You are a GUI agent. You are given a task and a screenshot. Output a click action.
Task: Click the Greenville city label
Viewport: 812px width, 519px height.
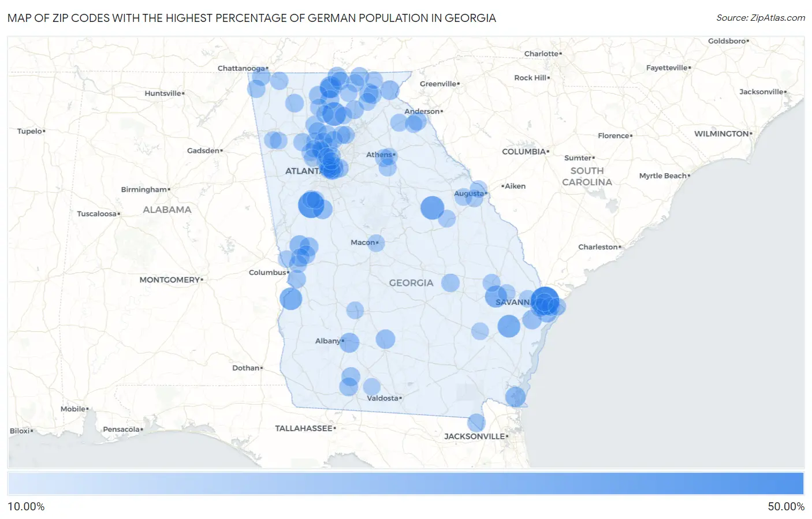tap(438, 84)
